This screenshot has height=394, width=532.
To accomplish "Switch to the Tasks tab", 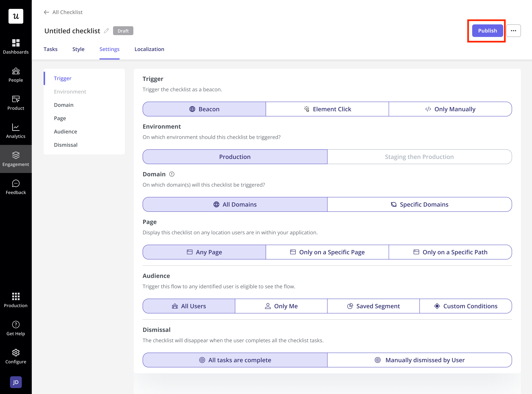I will pos(51,49).
